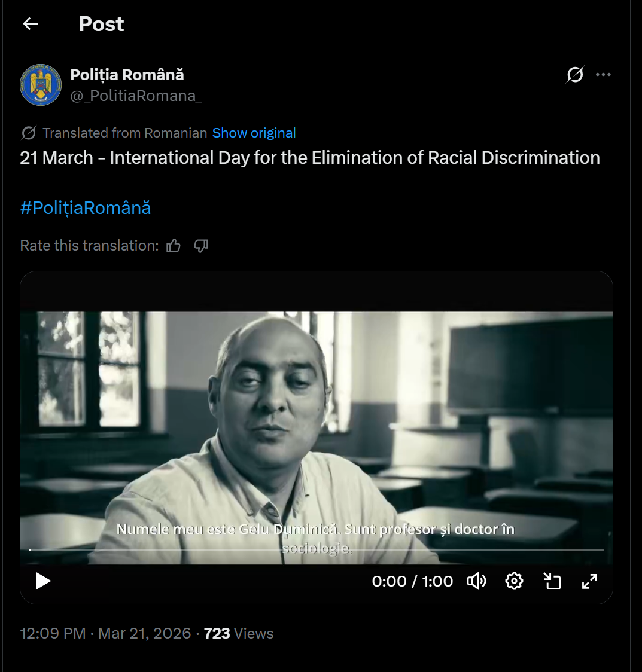
Task: Click the video progress bar
Action: [317, 549]
